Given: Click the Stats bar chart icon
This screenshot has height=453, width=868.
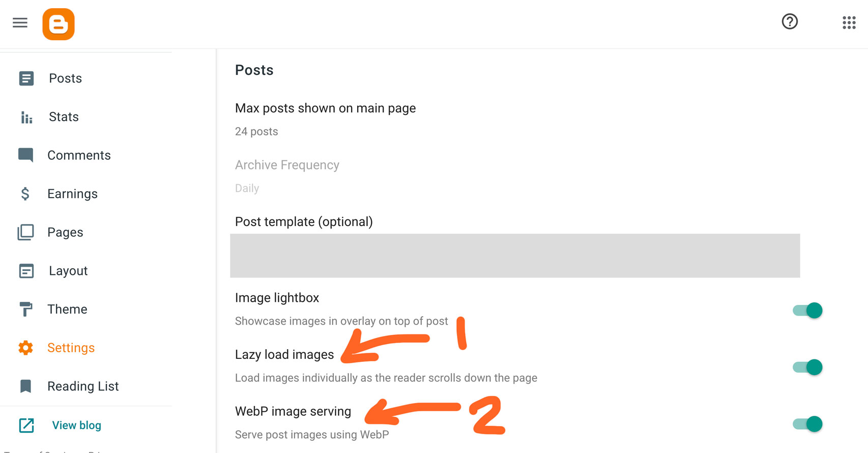Looking at the screenshot, I should pos(26,118).
